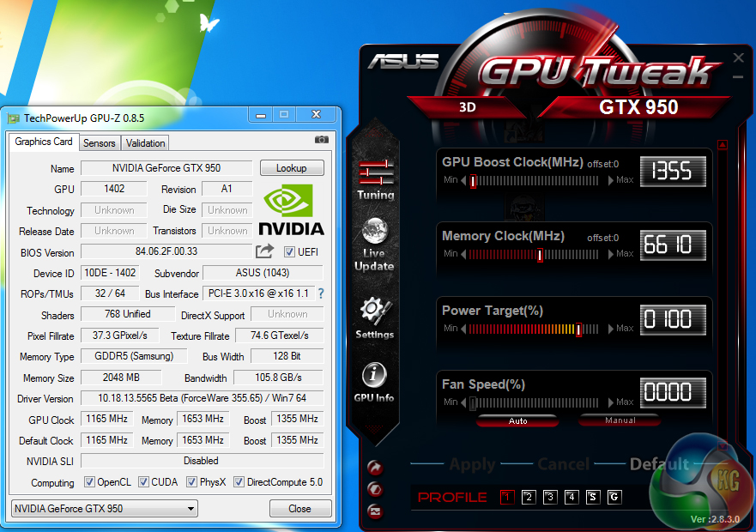Select profile slot 1
The height and width of the screenshot is (532, 756).
(507, 497)
